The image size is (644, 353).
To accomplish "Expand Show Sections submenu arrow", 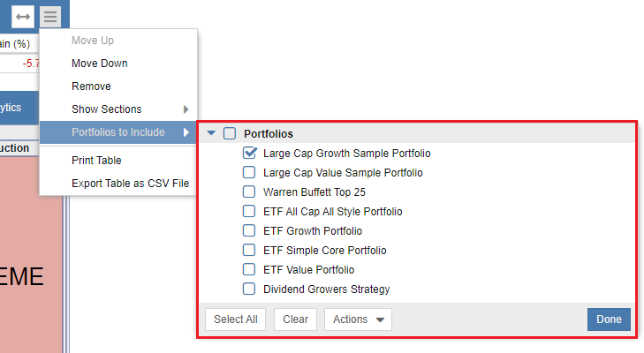I will (186, 109).
